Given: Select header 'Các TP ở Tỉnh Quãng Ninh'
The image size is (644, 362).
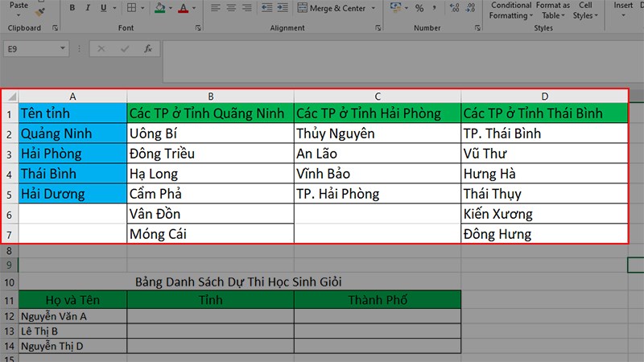Looking at the screenshot, I should point(211,113).
